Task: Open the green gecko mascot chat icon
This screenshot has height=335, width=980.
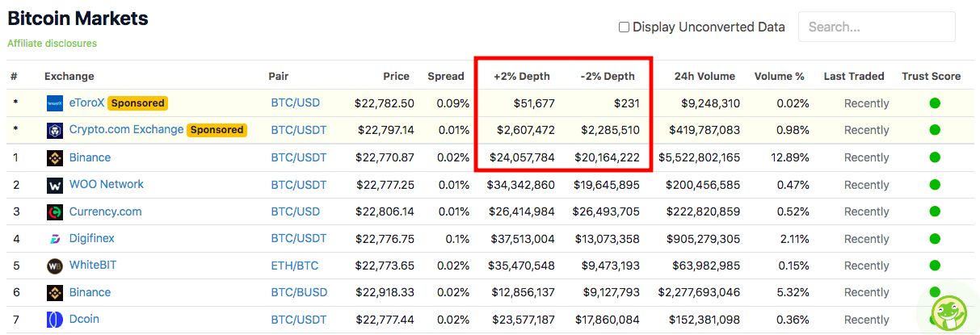Action: pos(949,309)
